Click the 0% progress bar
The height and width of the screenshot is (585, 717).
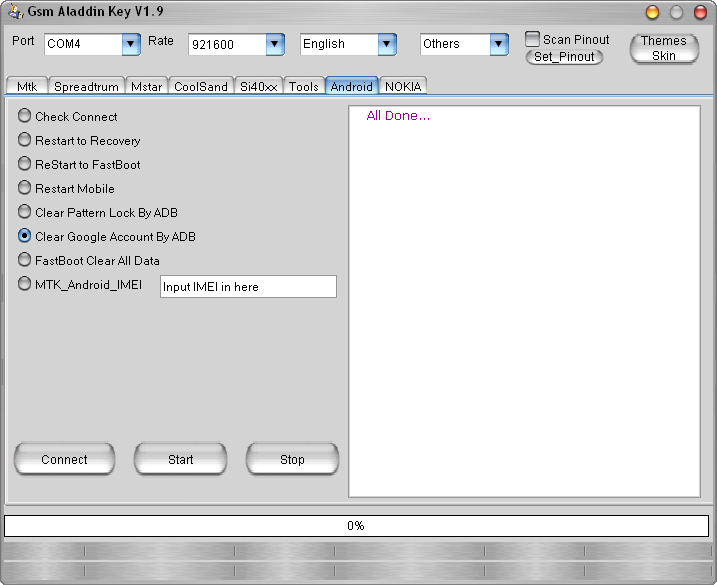[x=356, y=526]
